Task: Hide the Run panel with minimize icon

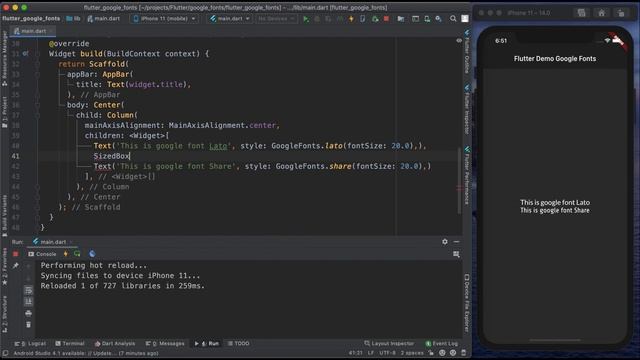Action: pyautogui.click(x=456, y=242)
